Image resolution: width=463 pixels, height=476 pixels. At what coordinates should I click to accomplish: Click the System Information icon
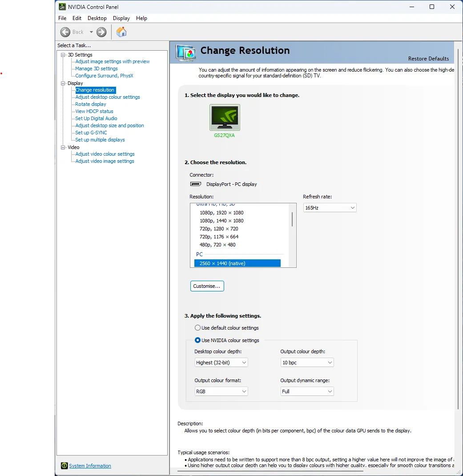coord(64,466)
